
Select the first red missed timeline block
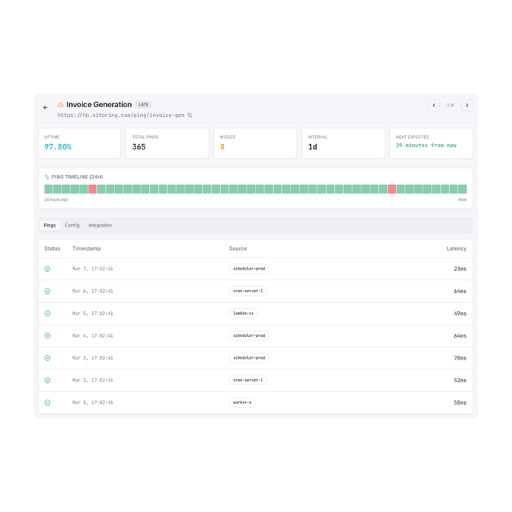(92, 189)
